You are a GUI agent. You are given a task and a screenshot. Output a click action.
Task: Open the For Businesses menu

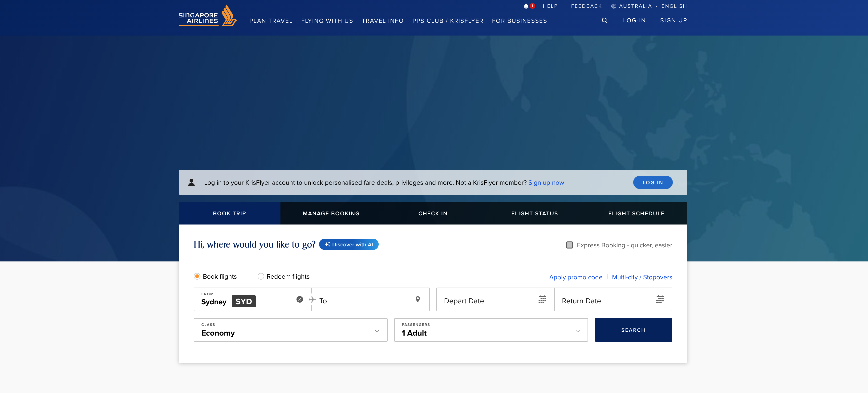coord(519,21)
